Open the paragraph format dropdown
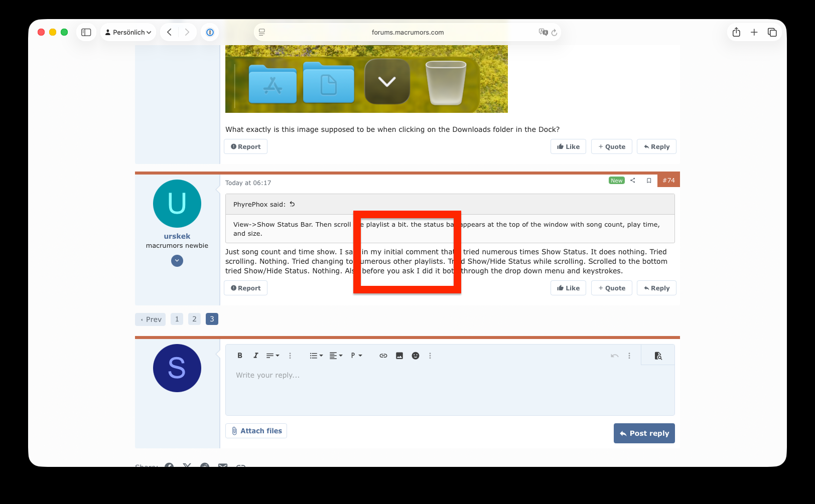Viewport: 815px width, 504px height. [356, 356]
